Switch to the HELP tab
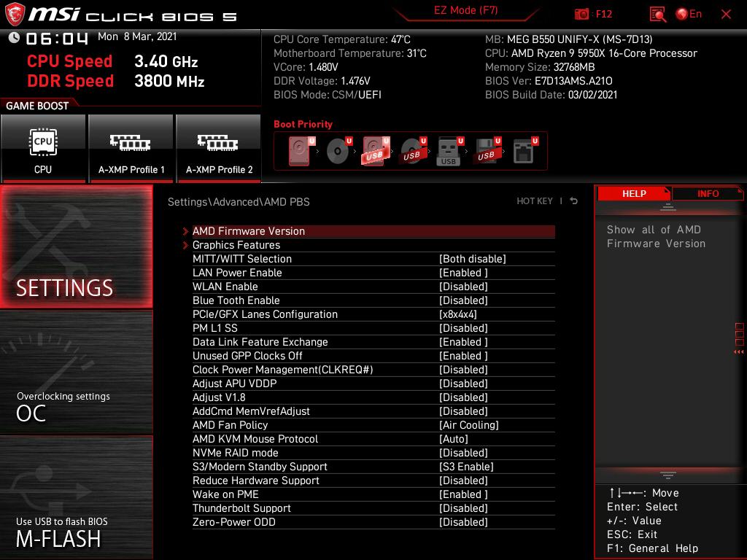 [x=634, y=194]
